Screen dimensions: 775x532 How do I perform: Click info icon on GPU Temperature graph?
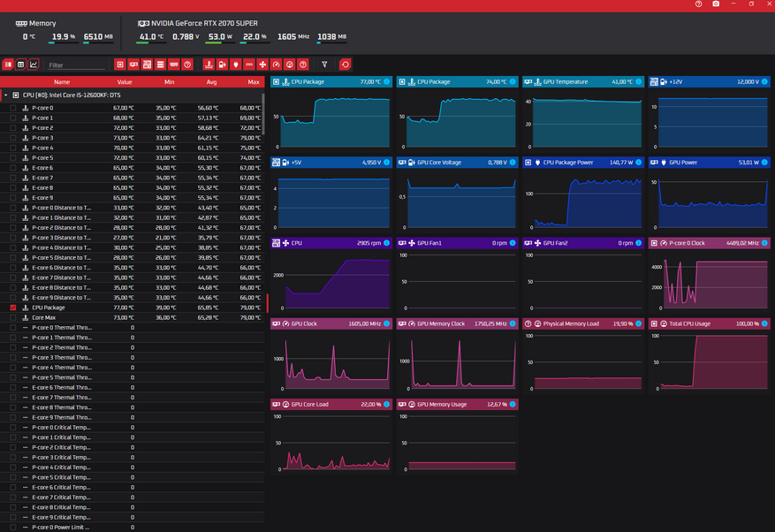pos(639,81)
